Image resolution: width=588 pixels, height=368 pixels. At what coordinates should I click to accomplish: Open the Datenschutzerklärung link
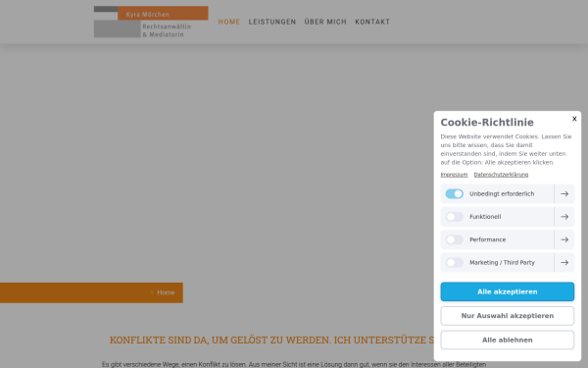tap(501, 175)
